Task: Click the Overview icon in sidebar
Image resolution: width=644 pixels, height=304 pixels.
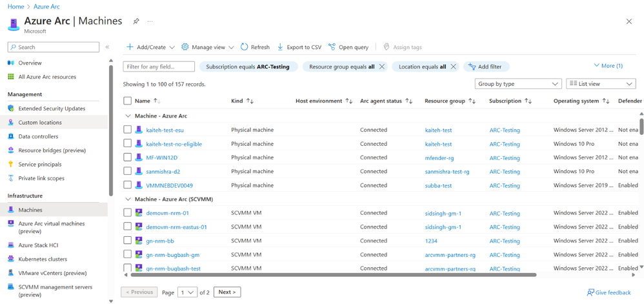Action: coord(11,63)
